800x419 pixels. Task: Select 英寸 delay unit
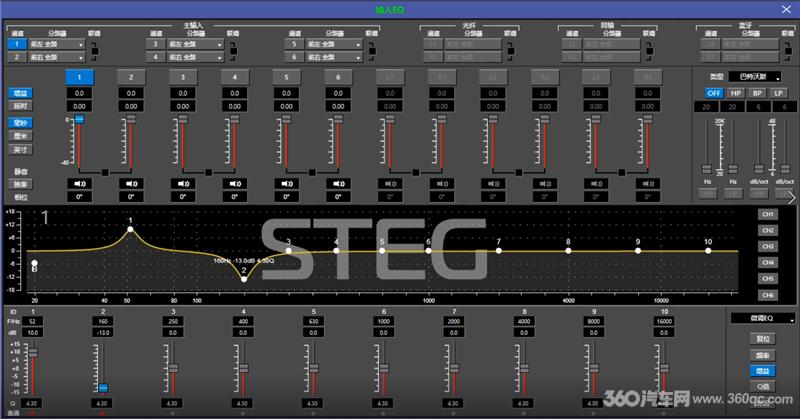[x=20, y=150]
